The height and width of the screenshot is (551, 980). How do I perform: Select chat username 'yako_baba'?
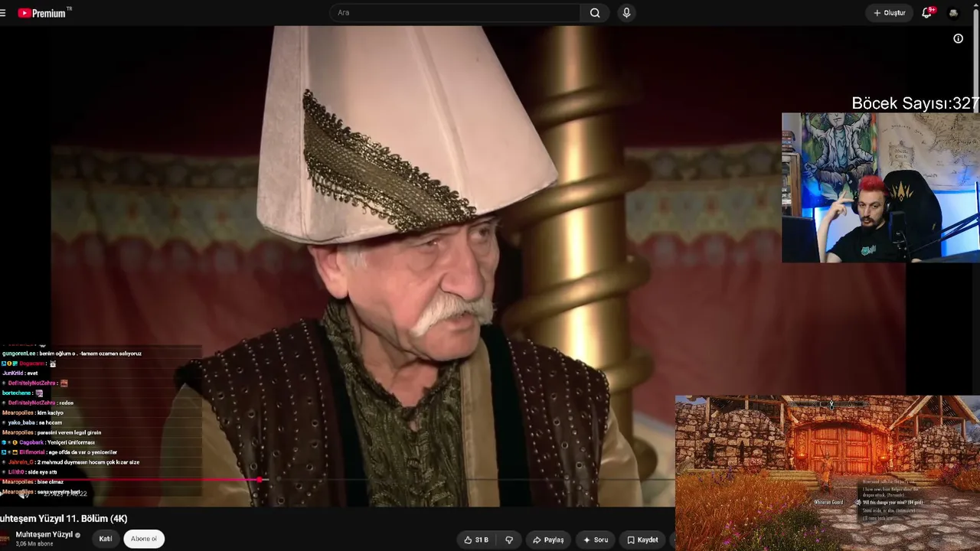21,422
